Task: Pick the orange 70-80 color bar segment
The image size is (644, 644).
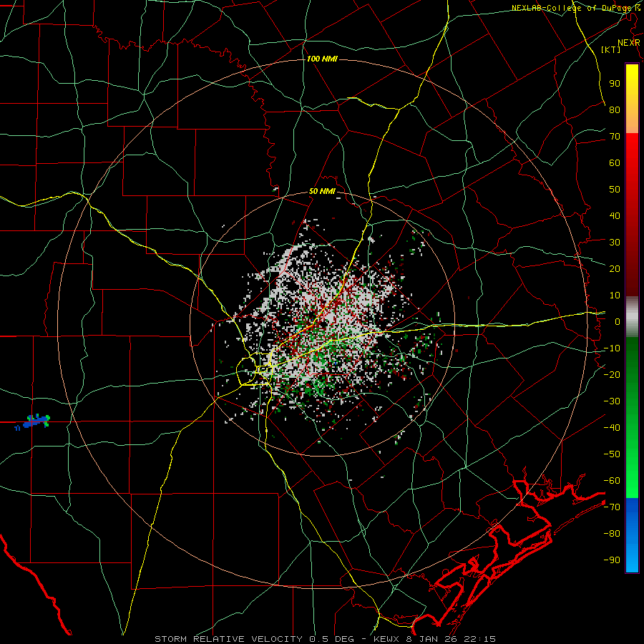Action: coord(632,120)
